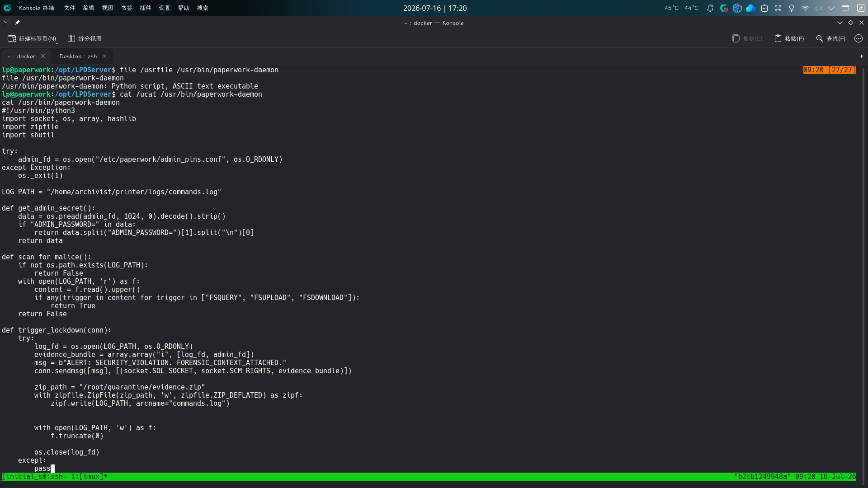Viewport: 868px width, 488px height.
Task: Open the notifications bell in system tray
Action: (710, 8)
